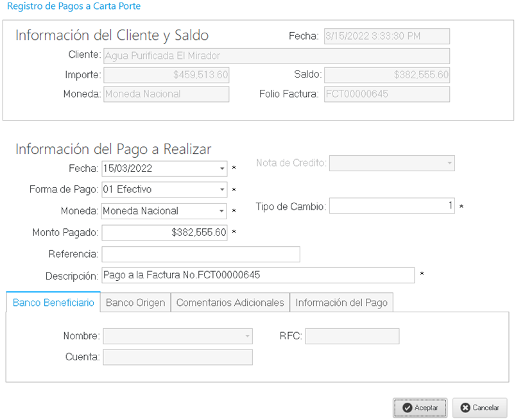Click the Tipo de Cambio label
This screenshot has height=420, width=516.
click(x=291, y=206)
